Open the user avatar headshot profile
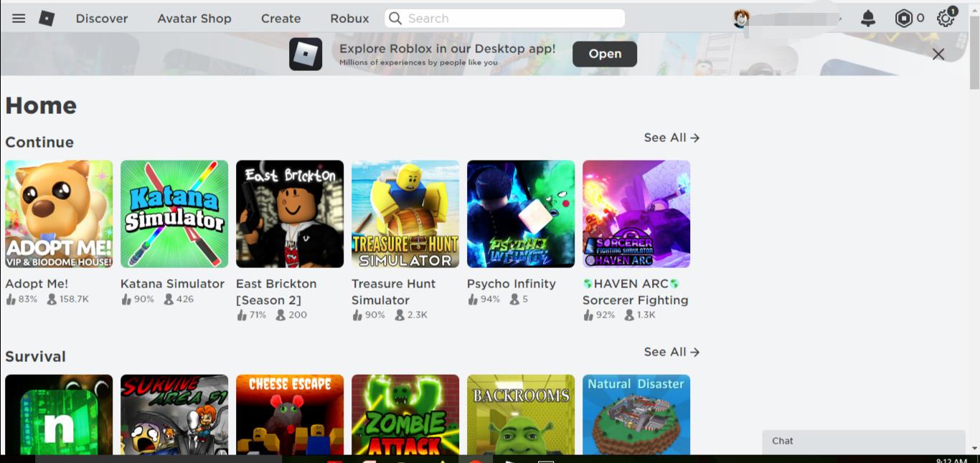Viewport: 980px width, 463px height. [741, 19]
